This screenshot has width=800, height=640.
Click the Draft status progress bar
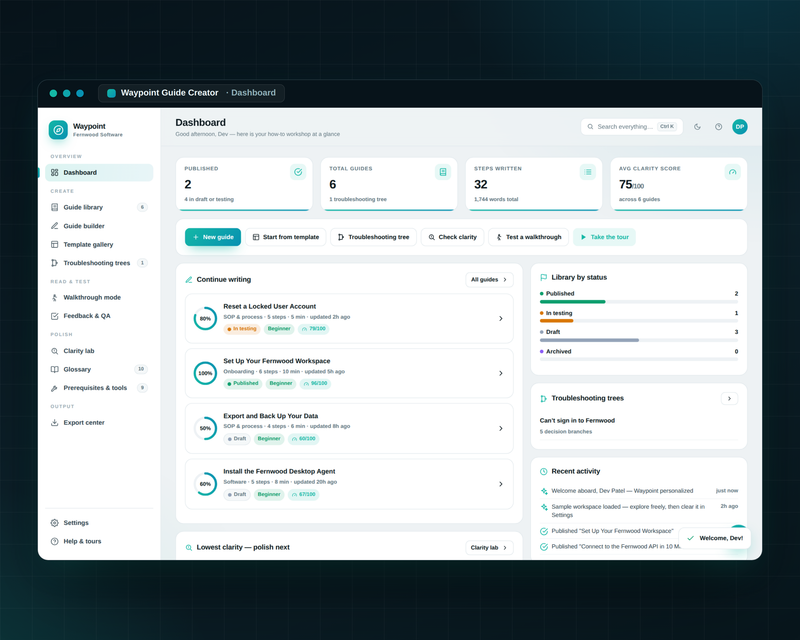pyautogui.click(x=639, y=340)
